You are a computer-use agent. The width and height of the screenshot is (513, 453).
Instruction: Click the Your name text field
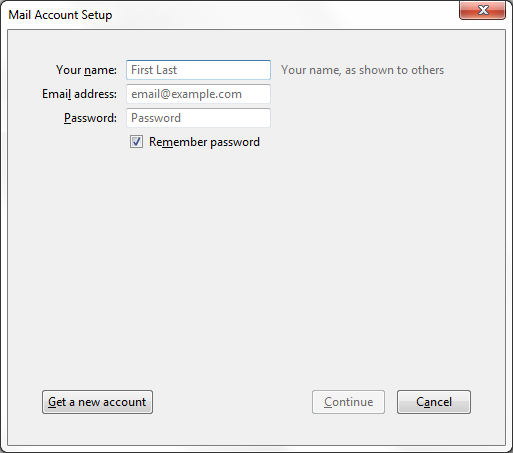pos(198,70)
